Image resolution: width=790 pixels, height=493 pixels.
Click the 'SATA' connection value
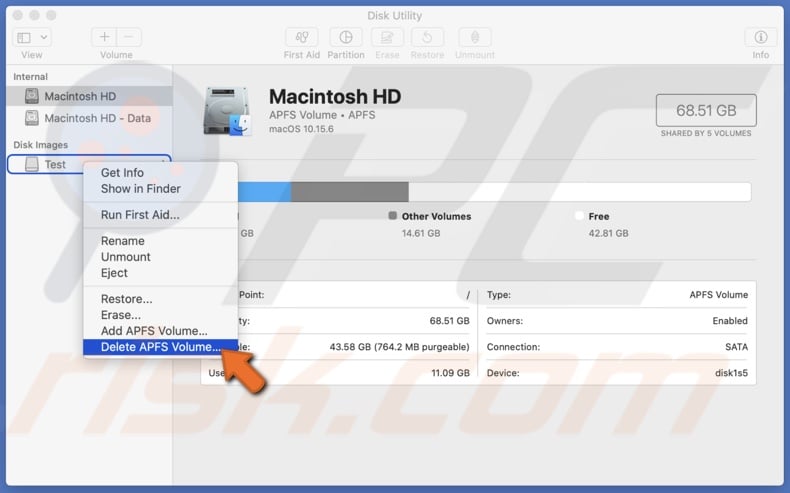[x=736, y=347]
